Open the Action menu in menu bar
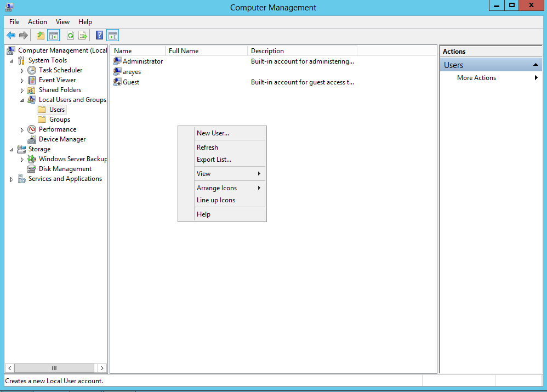Viewport: 547px width, 392px height. [x=37, y=22]
